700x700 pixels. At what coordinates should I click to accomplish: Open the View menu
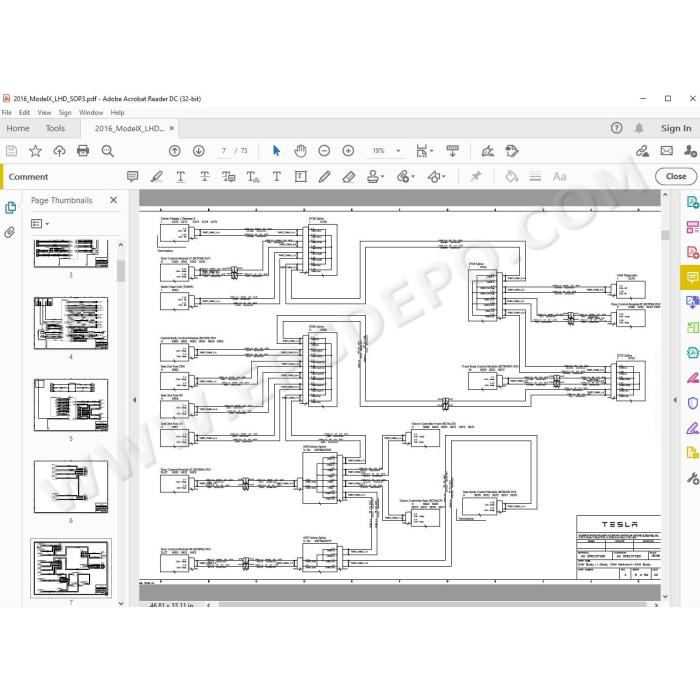(x=44, y=112)
